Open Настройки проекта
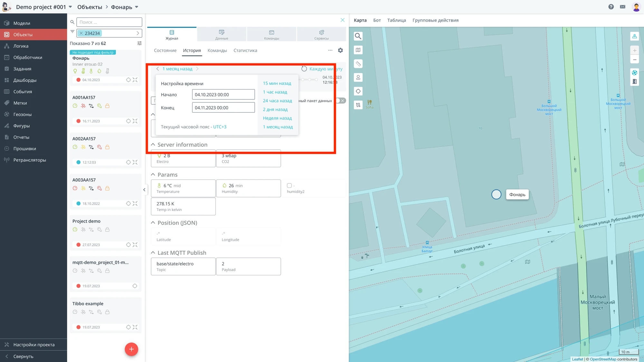This screenshot has width=644, height=362. click(x=33, y=345)
